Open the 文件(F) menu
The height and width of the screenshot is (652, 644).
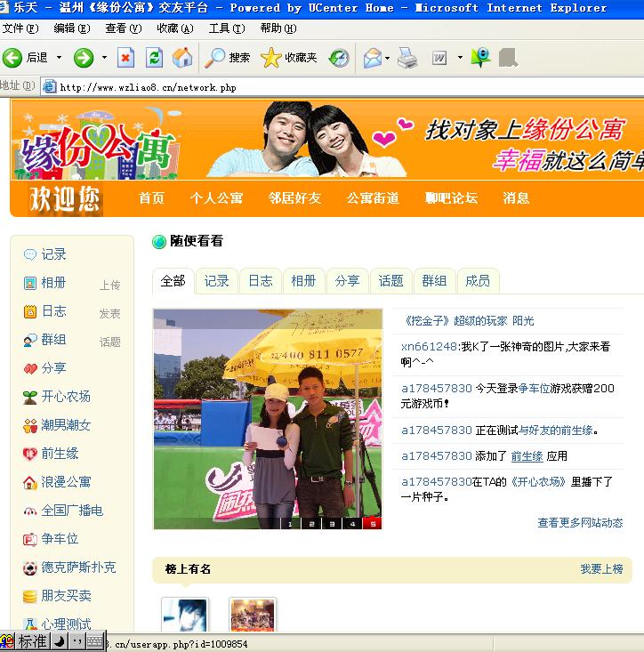(x=20, y=28)
